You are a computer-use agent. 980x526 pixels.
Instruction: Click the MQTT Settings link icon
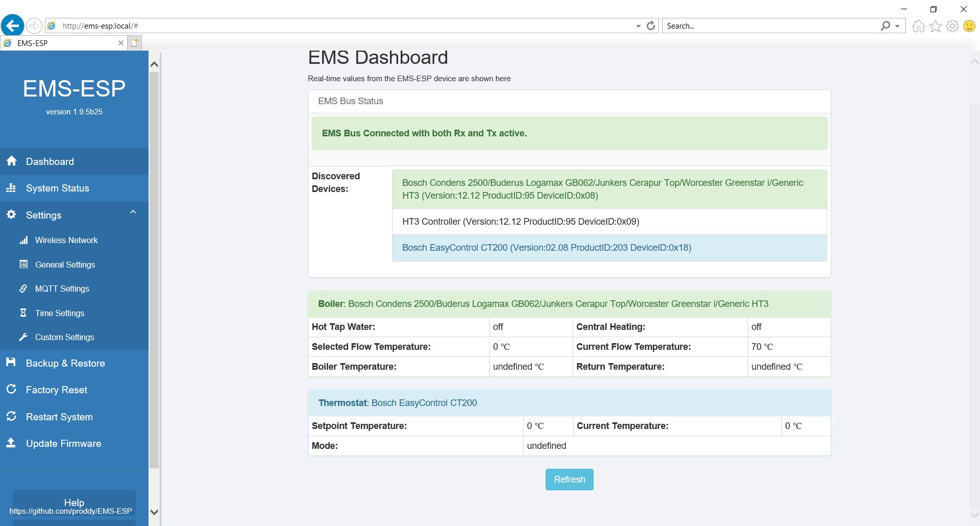pyautogui.click(x=23, y=289)
